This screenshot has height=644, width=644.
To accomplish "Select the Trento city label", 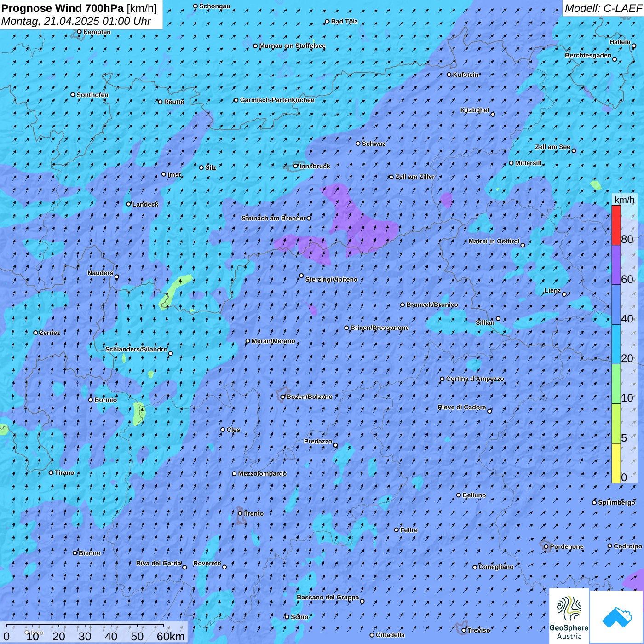I will coord(253,513).
